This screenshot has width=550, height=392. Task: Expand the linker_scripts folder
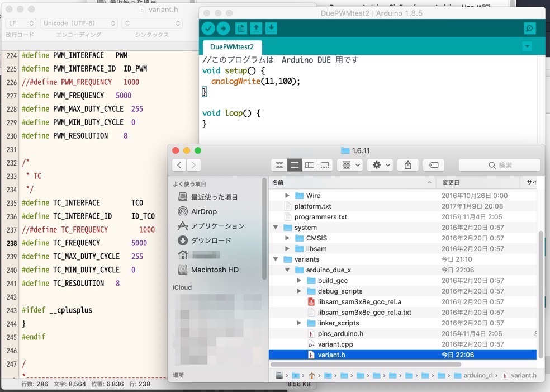coord(299,323)
